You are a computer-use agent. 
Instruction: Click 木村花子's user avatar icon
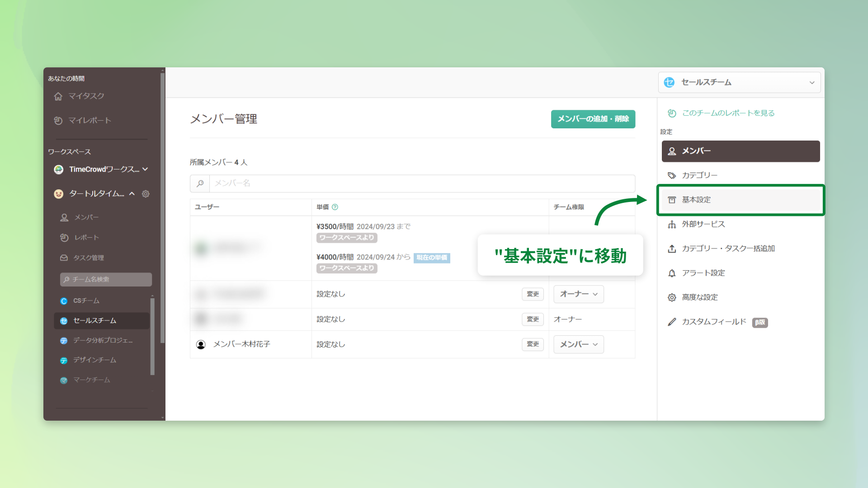click(201, 344)
